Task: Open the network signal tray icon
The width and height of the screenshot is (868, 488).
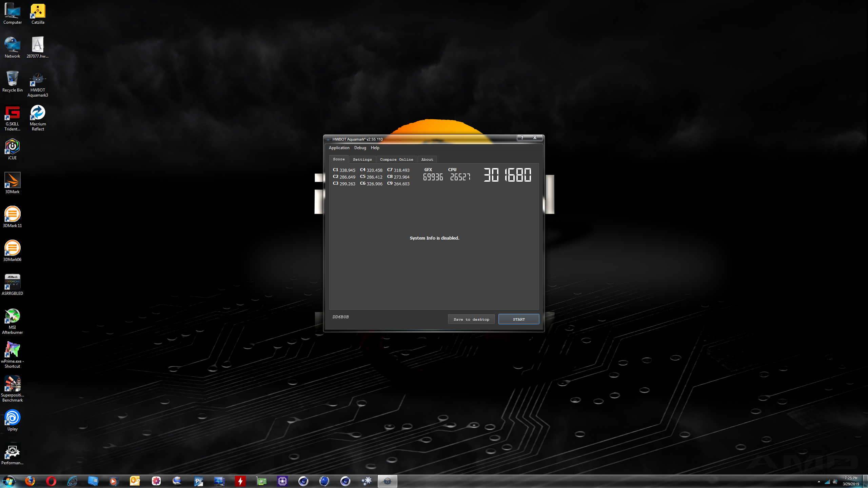Action: coord(827,482)
